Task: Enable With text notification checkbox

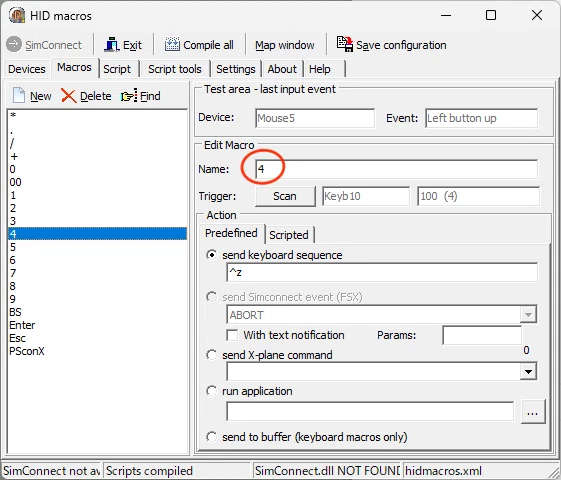Action: 232,335
